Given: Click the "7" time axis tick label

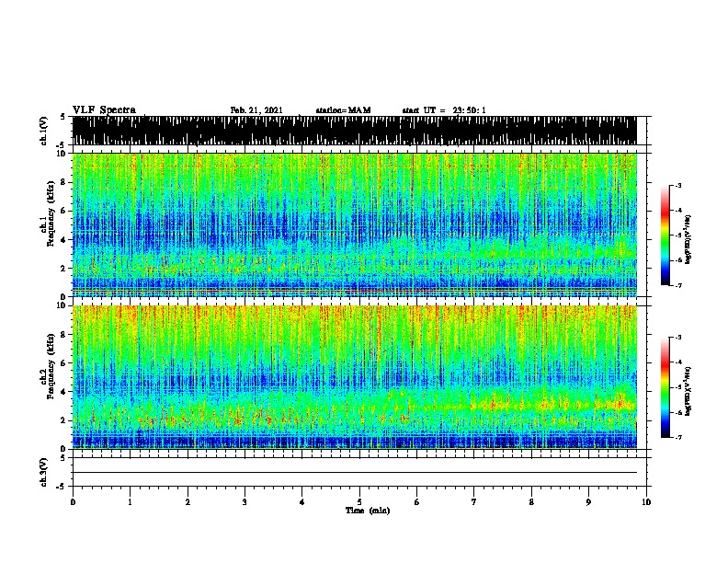Looking at the screenshot, I should click(x=474, y=502).
